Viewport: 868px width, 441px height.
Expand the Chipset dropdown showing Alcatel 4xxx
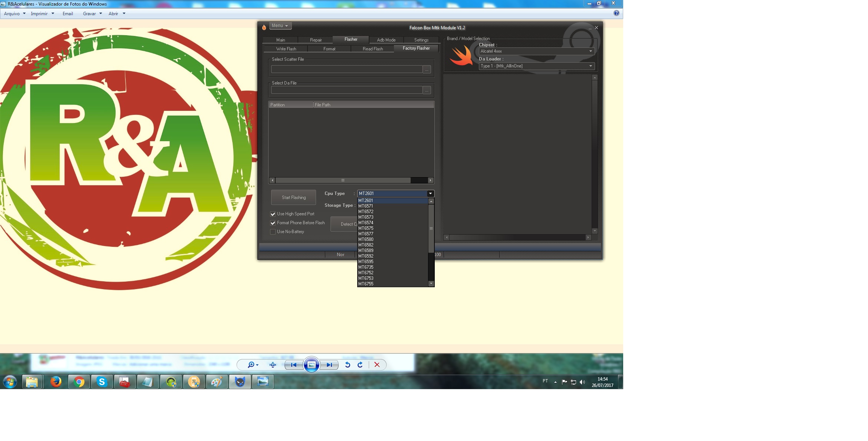536,51
